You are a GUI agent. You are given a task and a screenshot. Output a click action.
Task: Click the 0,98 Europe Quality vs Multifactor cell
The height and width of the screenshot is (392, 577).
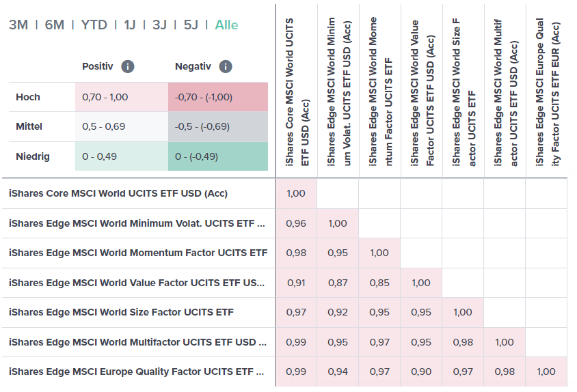click(505, 372)
